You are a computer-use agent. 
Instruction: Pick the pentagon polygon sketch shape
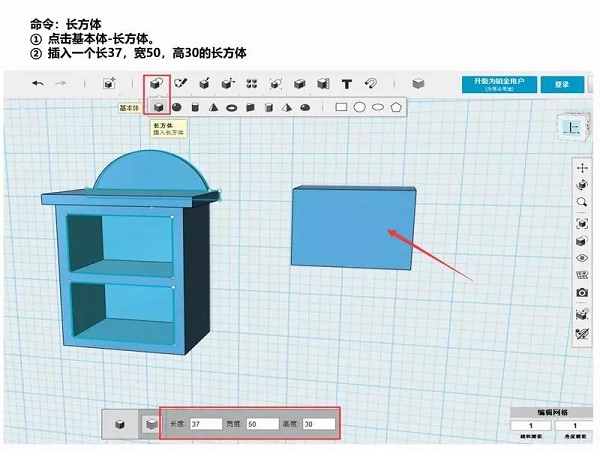click(396, 107)
